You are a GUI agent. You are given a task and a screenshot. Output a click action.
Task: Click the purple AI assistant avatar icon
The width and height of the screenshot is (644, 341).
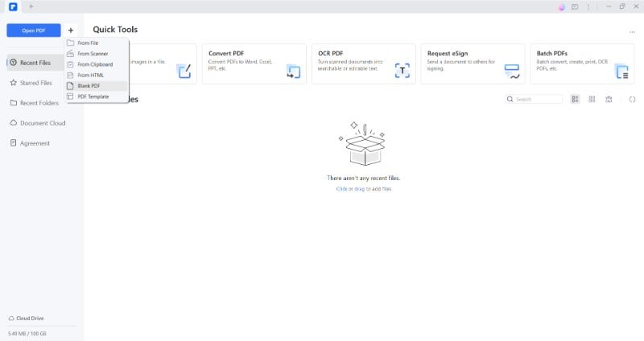[x=561, y=7]
